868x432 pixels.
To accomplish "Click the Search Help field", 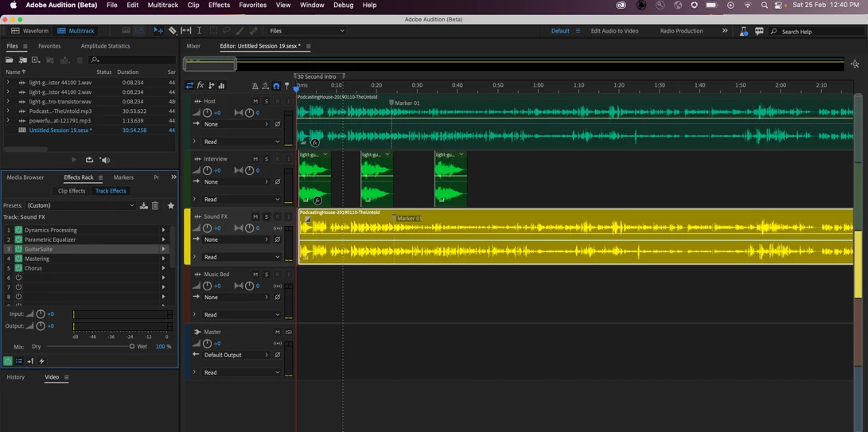I will (x=815, y=32).
